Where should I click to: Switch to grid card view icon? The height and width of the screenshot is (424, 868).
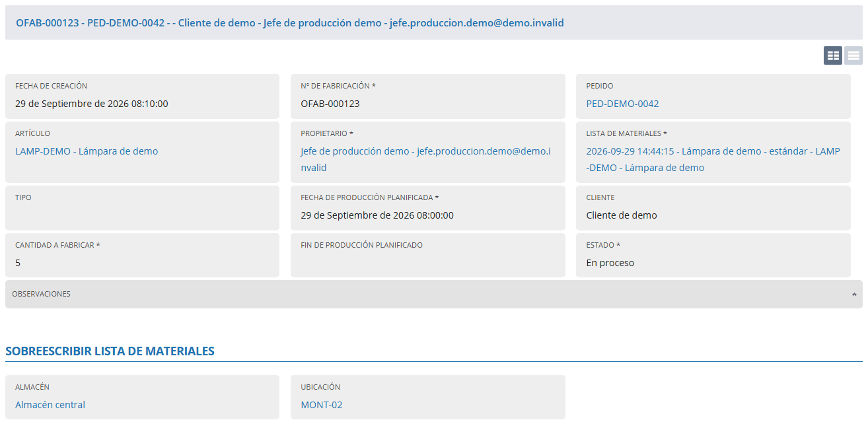click(832, 55)
